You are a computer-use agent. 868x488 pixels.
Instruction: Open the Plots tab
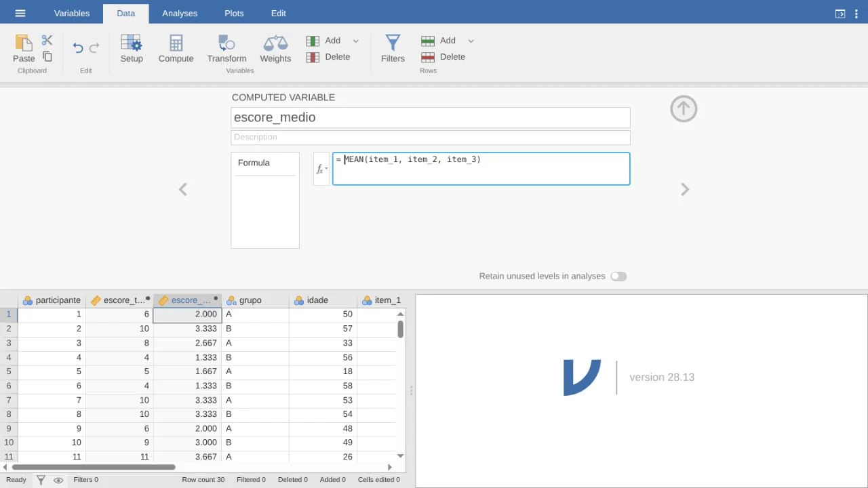[x=234, y=13]
